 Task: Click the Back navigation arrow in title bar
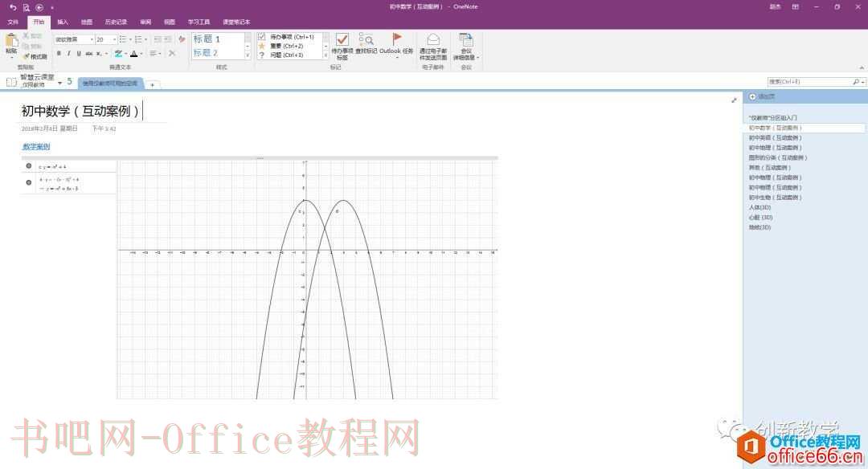coord(39,7)
